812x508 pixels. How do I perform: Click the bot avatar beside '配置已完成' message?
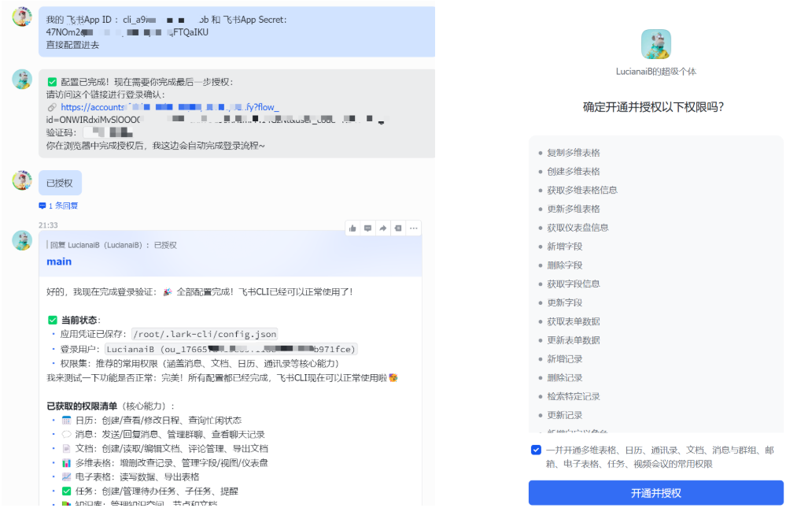click(x=22, y=80)
